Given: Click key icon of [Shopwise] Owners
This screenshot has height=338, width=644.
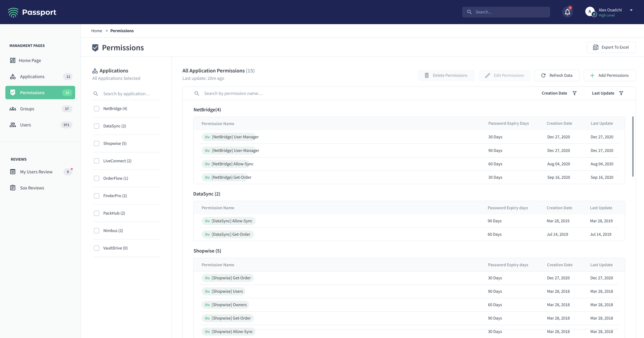Looking at the screenshot, I should pyautogui.click(x=207, y=305).
